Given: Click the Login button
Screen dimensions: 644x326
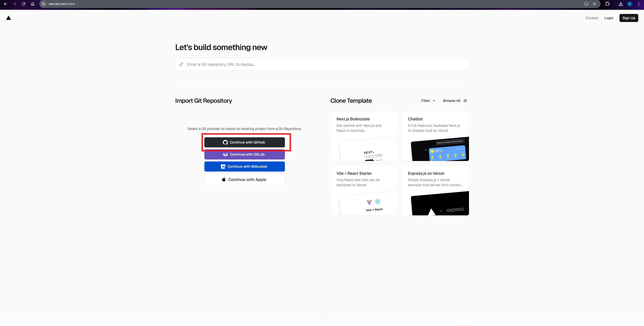Looking at the screenshot, I should pyautogui.click(x=608, y=18).
